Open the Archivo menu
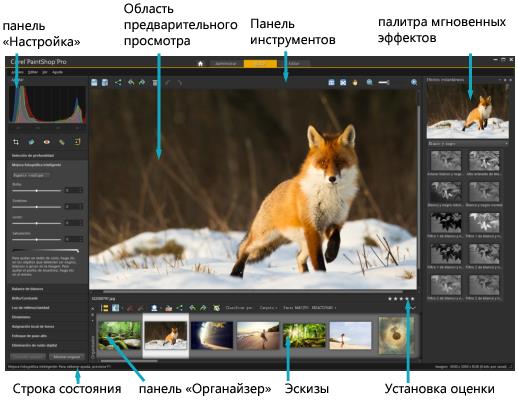This screenshot has width=518, height=409. click(17, 72)
